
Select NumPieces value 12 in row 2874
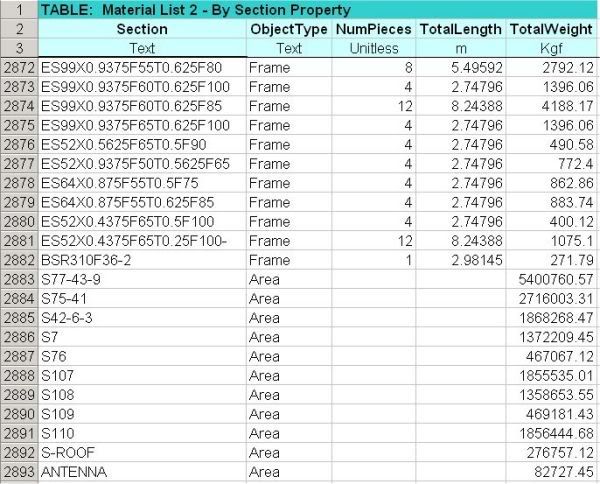point(373,106)
